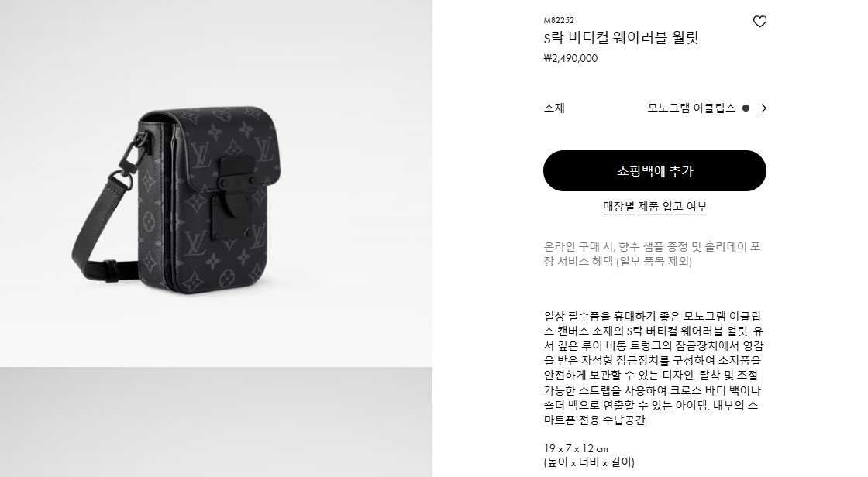The image size is (868, 477).
Task: Click the product title S락 버티컬 웨어러블 월릿
Action: click(x=621, y=38)
